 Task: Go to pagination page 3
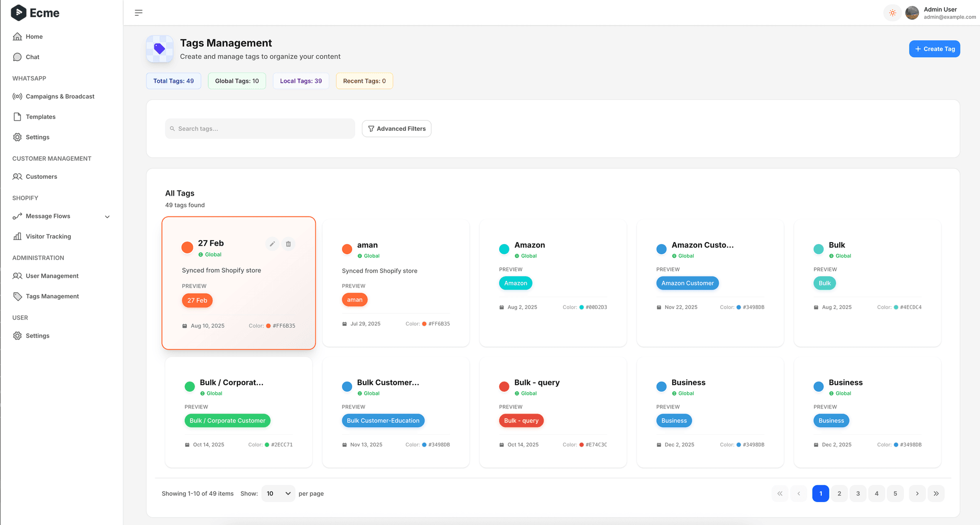click(x=857, y=493)
